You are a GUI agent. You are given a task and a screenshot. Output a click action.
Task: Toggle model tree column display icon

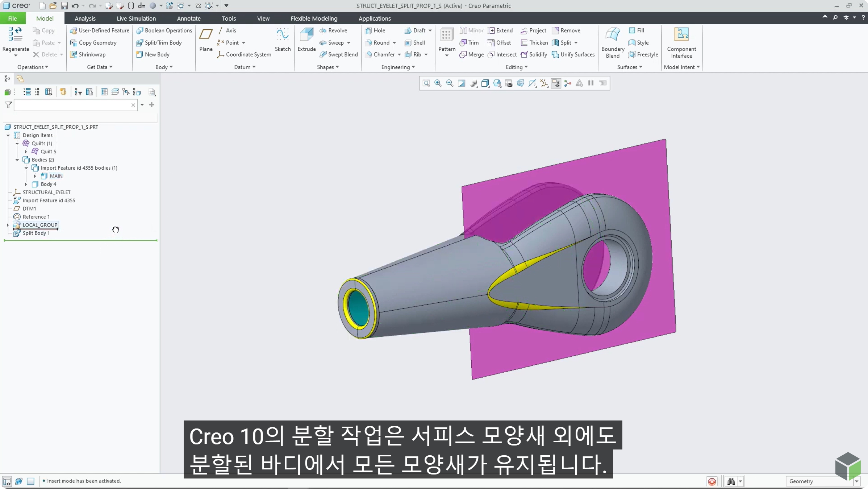tap(49, 92)
